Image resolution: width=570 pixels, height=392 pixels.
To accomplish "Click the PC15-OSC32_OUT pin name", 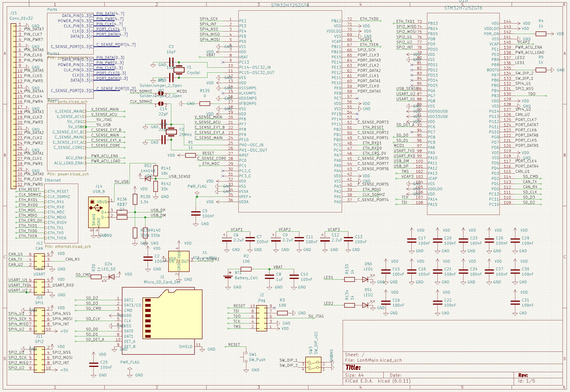I will click(257, 72).
